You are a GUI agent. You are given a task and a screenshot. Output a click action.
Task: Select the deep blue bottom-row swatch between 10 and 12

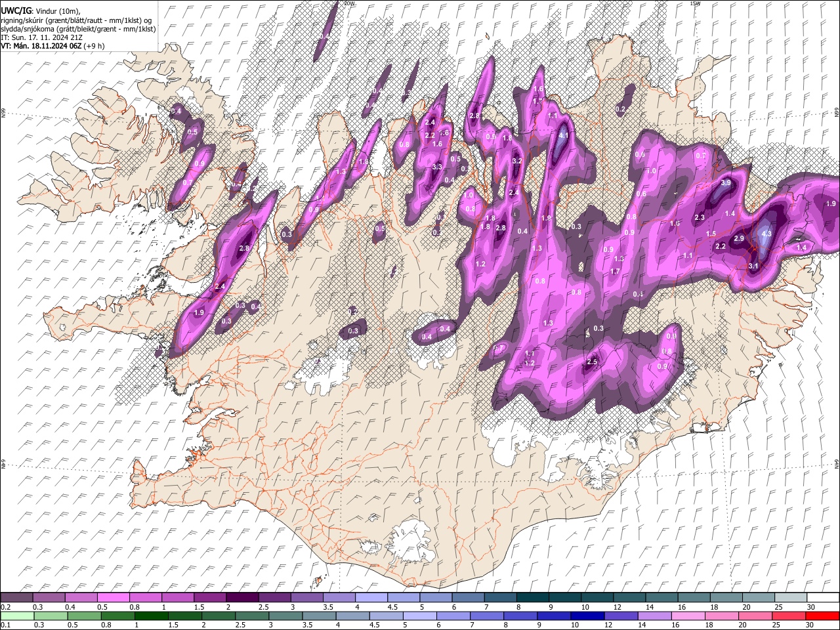tap(587, 616)
